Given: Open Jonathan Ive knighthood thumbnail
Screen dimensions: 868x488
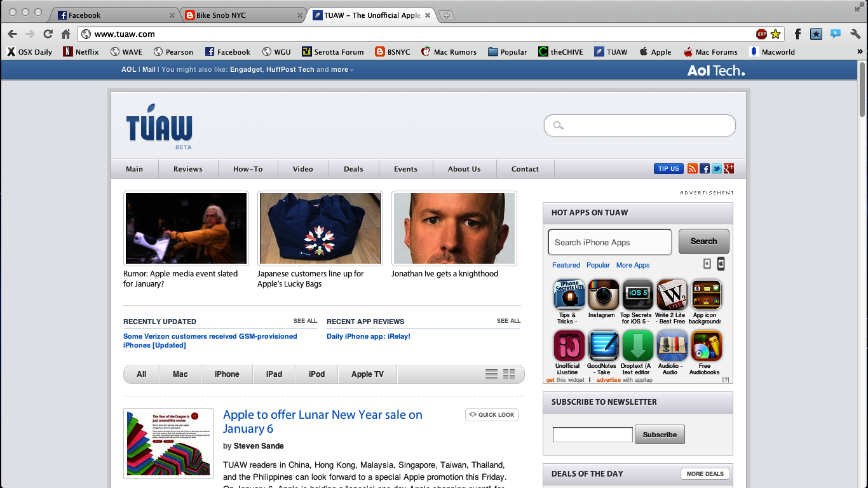Looking at the screenshot, I should tap(454, 228).
